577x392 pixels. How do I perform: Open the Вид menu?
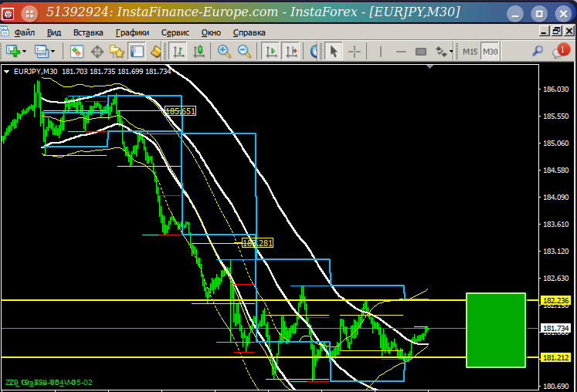pos(54,32)
